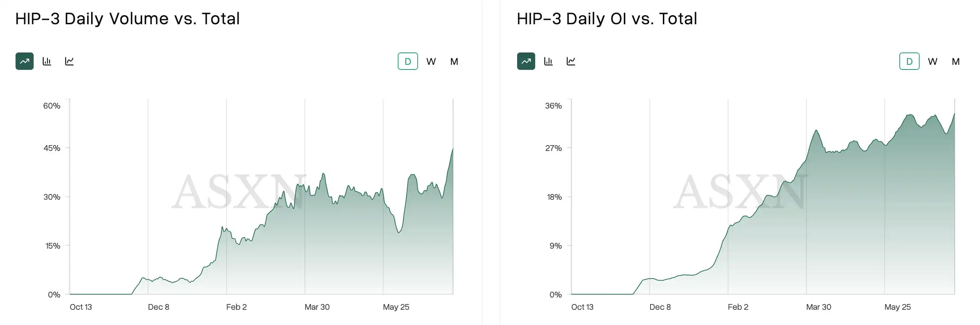Select monthly M interval on OI chart

956,61
